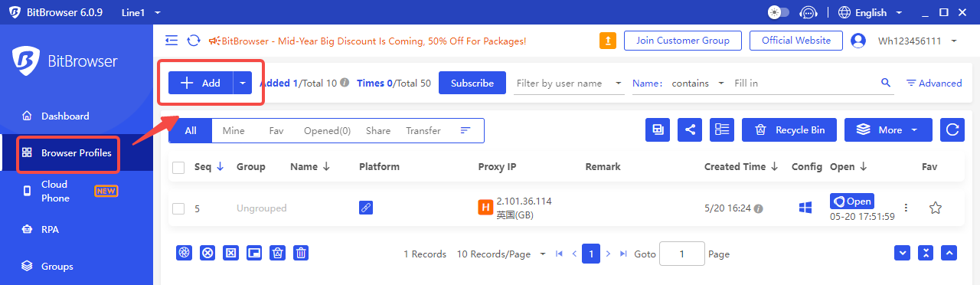
Task: Click the search magnifier icon
Action: 886,83
